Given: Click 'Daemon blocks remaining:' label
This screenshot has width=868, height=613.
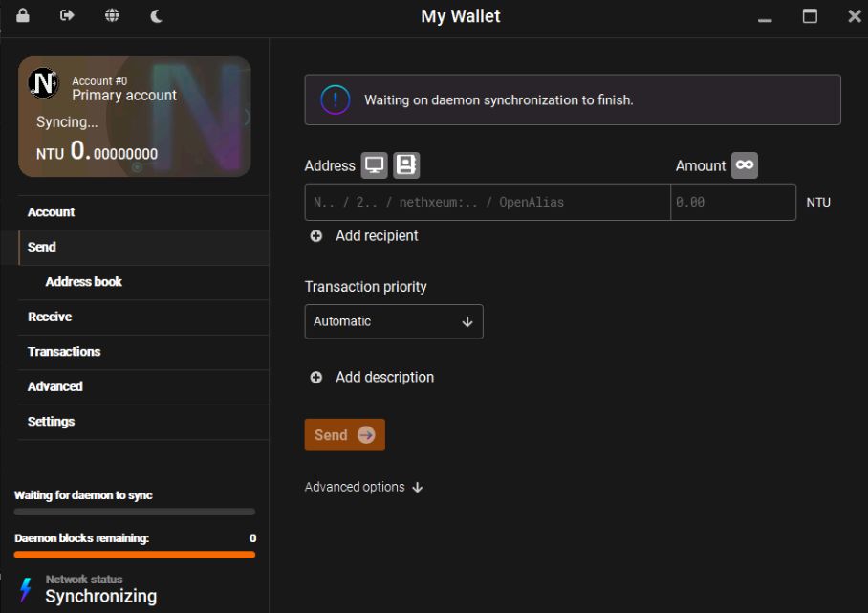Looking at the screenshot, I should [81, 538].
